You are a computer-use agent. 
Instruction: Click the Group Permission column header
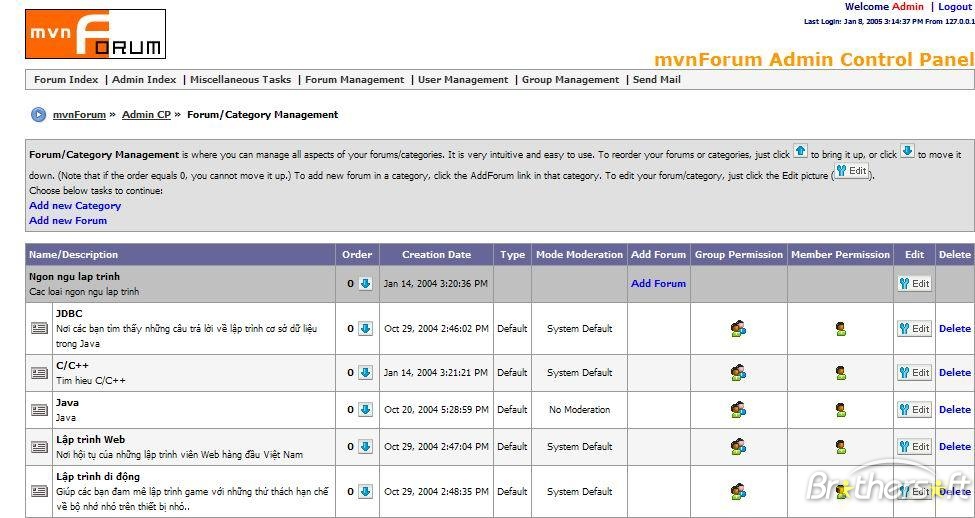point(739,254)
